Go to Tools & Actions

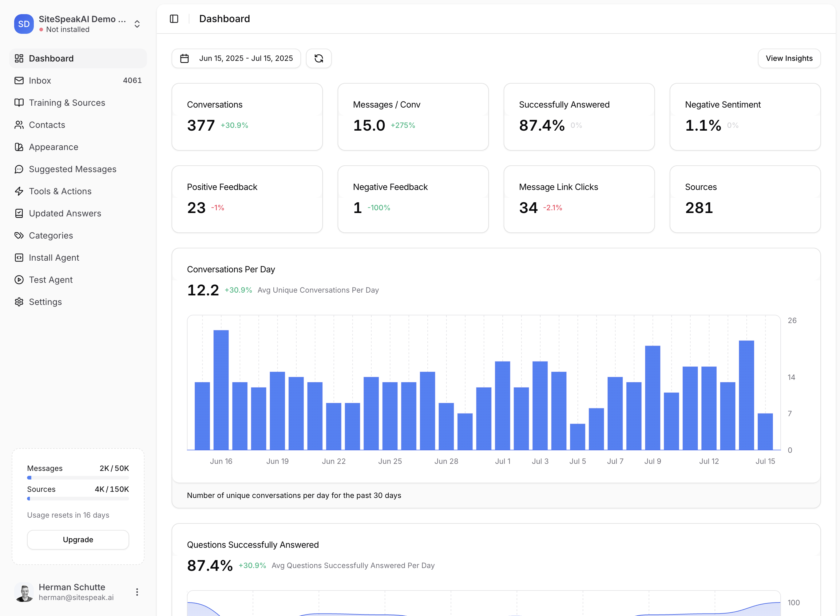point(78,191)
